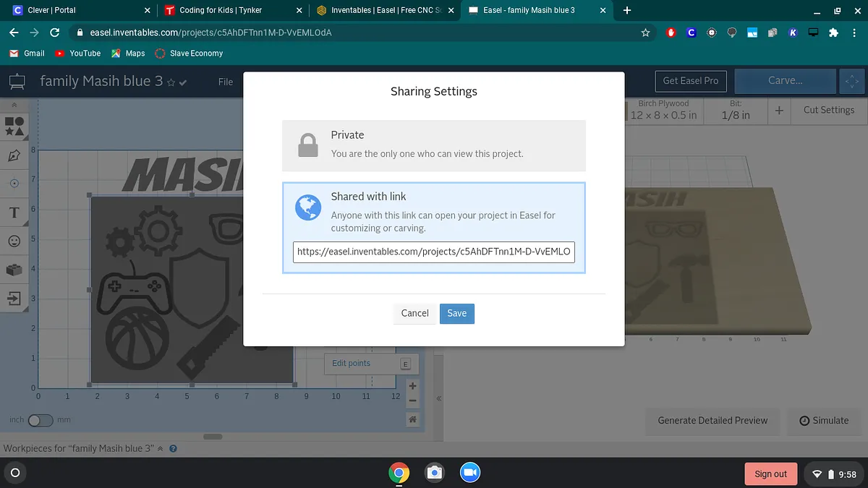Save the Sharing Settings

(457, 313)
